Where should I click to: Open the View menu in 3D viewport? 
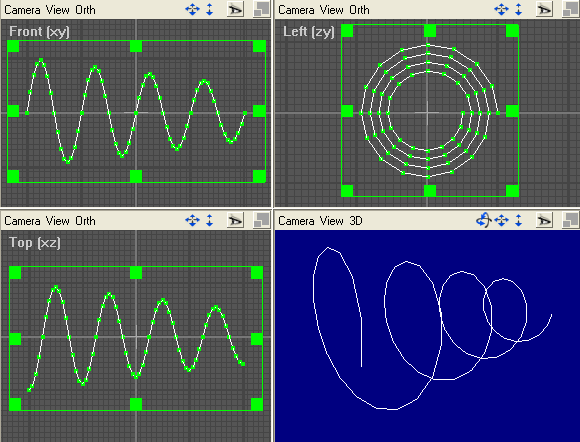(331, 221)
